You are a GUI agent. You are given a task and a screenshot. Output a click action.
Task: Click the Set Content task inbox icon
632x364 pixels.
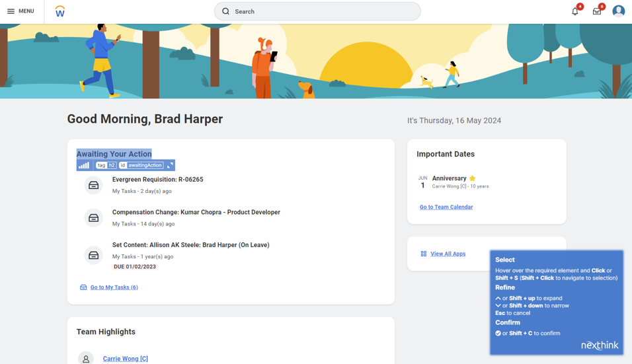tap(94, 255)
